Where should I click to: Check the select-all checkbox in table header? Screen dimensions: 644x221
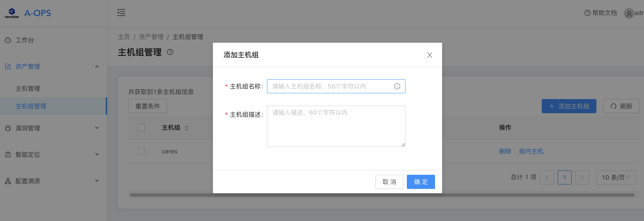(x=141, y=127)
